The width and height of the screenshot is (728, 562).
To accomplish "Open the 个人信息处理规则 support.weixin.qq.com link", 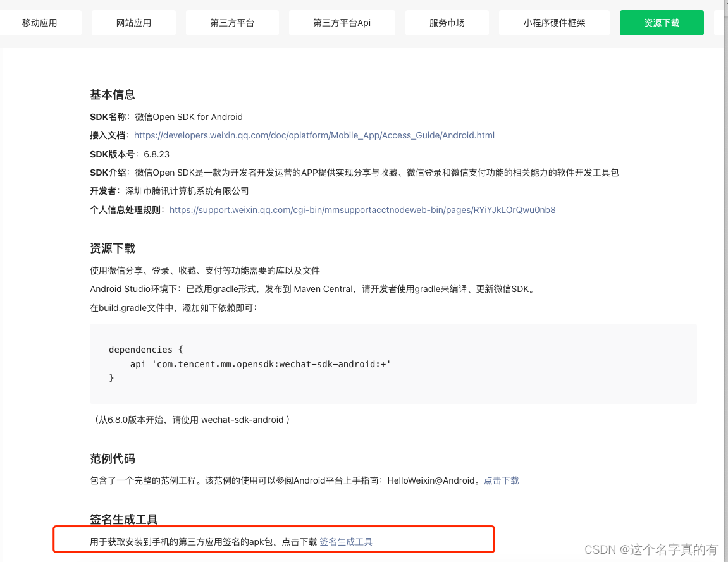I will 362,210.
